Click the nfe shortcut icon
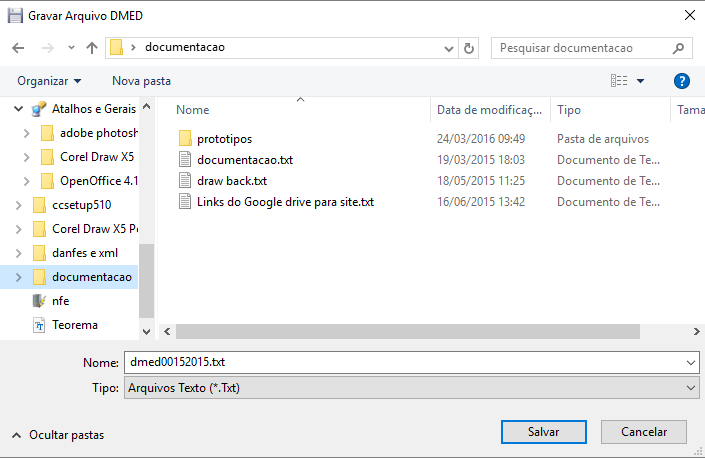Screen dimensions: 705x458 pyautogui.click(x=39, y=301)
